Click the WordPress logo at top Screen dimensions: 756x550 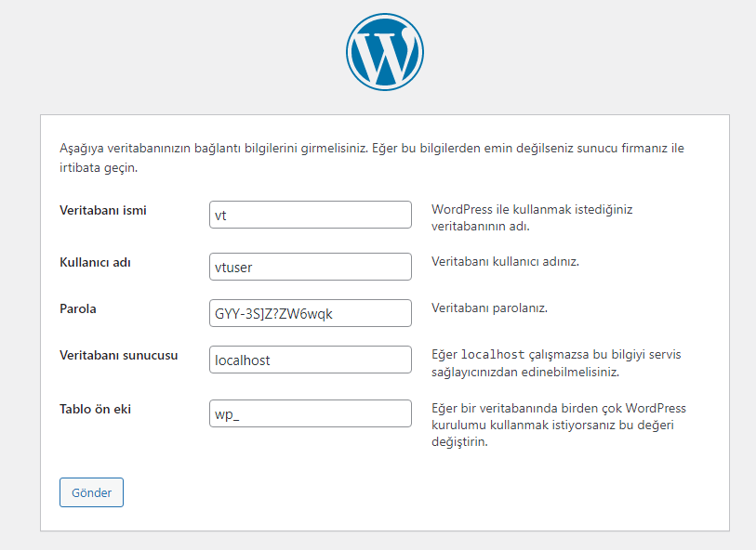tap(385, 52)
